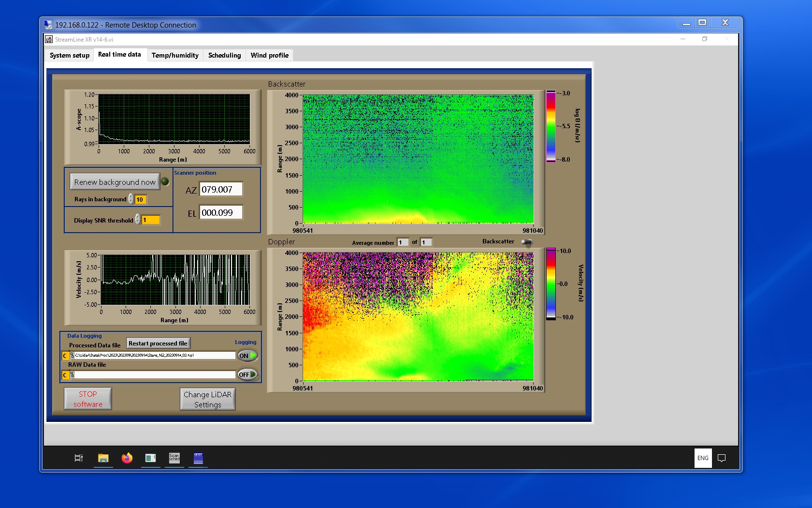Click the AZ scanner position field
This screenshot has width=812, height=508.
click(221, 190)
